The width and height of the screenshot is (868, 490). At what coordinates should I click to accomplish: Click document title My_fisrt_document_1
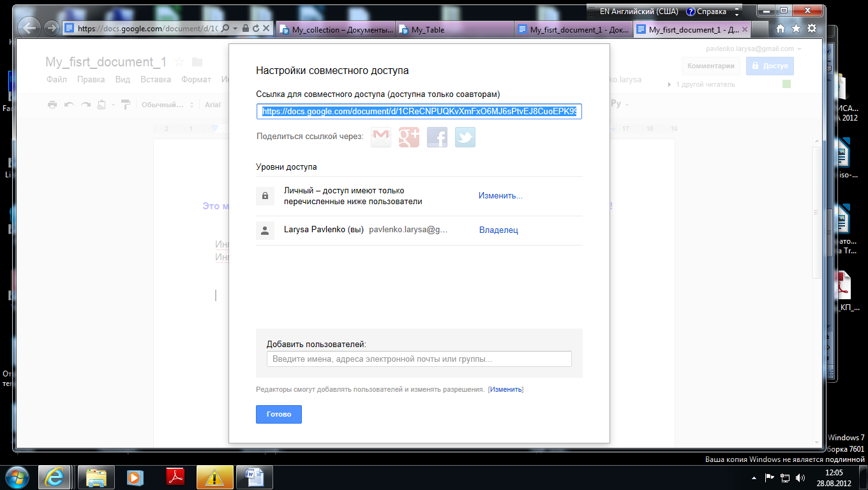coord(106,62)
